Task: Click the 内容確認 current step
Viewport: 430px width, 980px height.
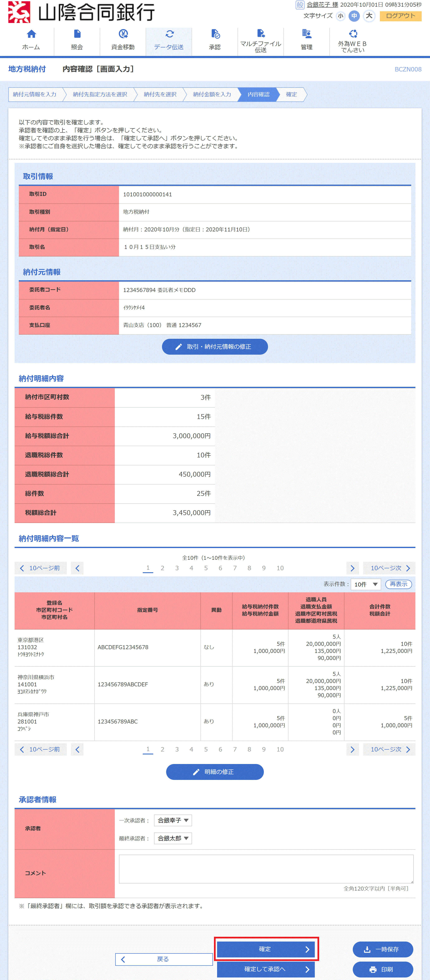Action: (x=259, y=94)
